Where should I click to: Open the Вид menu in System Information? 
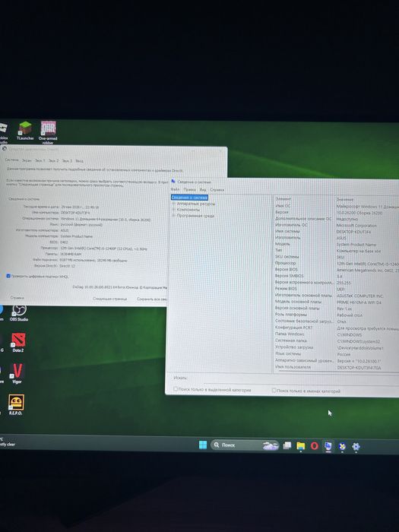(203, 190)
